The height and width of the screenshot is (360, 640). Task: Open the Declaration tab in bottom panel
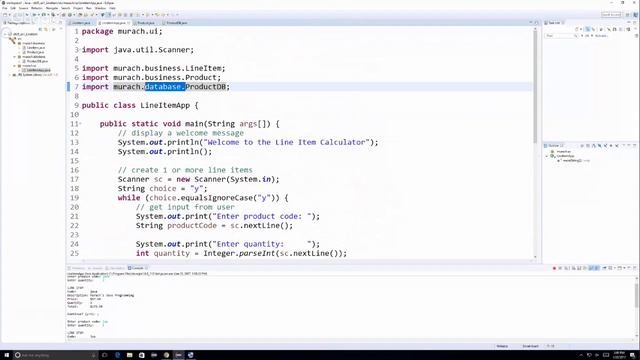pyautogui.click(x=116, y=268)
